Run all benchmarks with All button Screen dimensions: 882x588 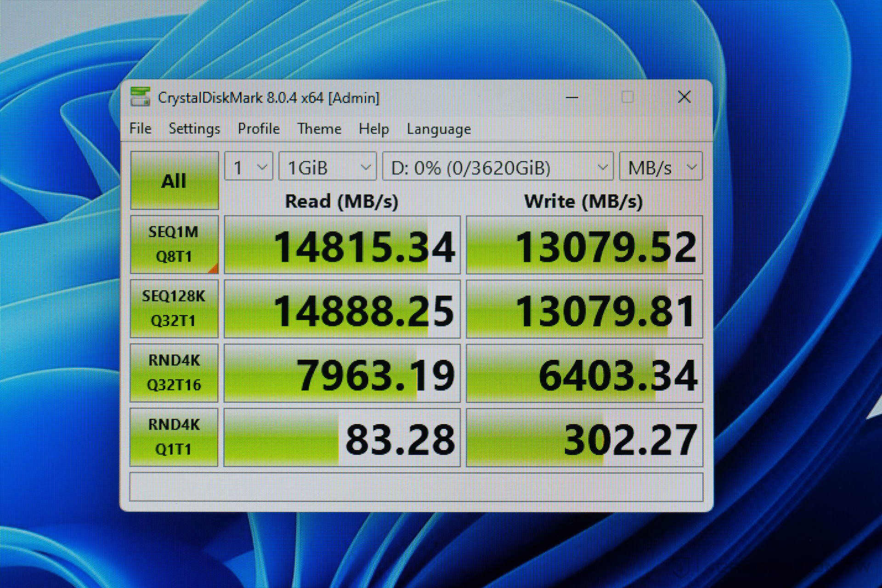point(175,181)
